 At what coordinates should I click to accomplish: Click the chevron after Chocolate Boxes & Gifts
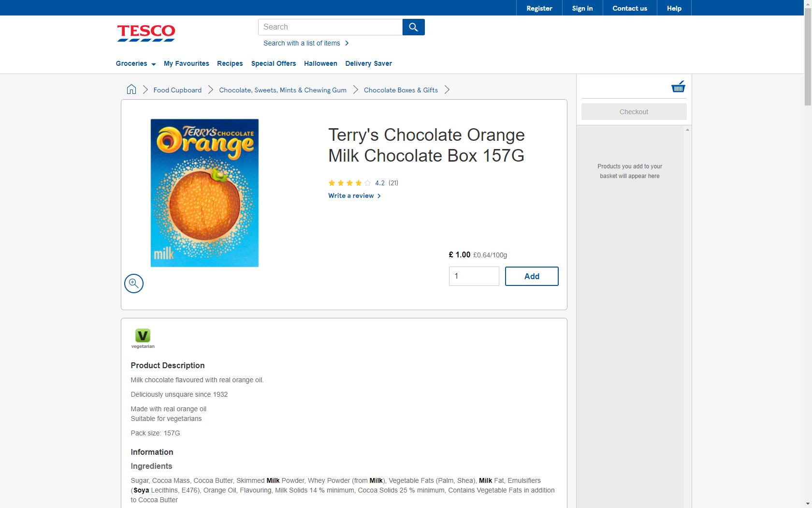coord(447,90)
